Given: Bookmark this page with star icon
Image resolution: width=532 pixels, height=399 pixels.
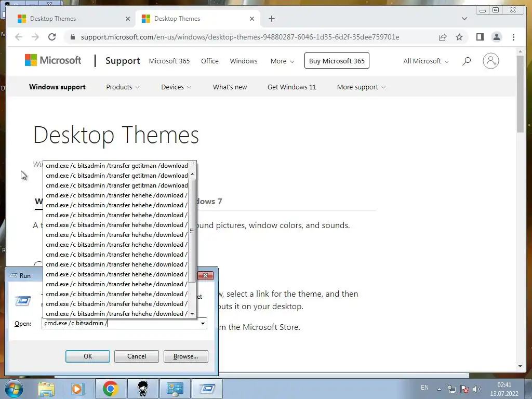Looking at the screenshot, I should 459,37.
